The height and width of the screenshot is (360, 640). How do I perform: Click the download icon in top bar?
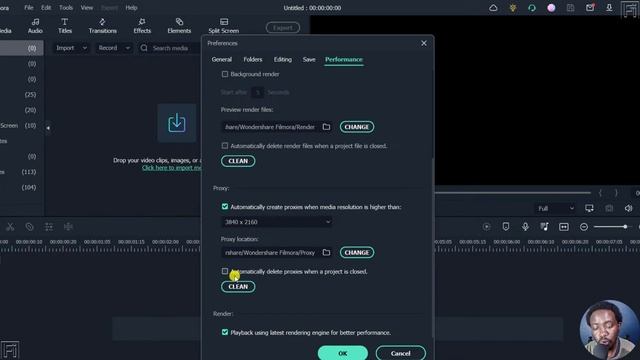tap(609, 8)
